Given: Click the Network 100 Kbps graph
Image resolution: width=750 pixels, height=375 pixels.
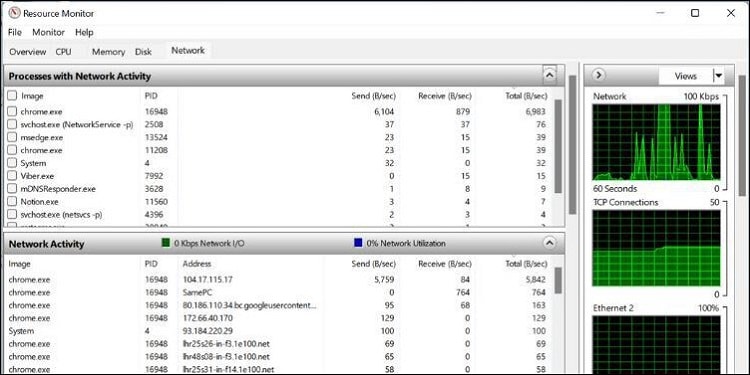Looking at the screenshot, I should tap(656, 142).
